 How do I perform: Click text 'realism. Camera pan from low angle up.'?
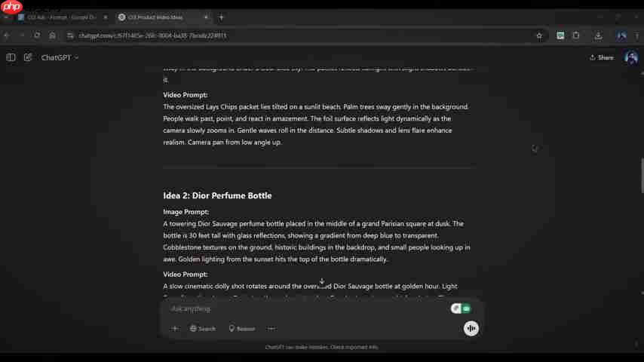222,143
